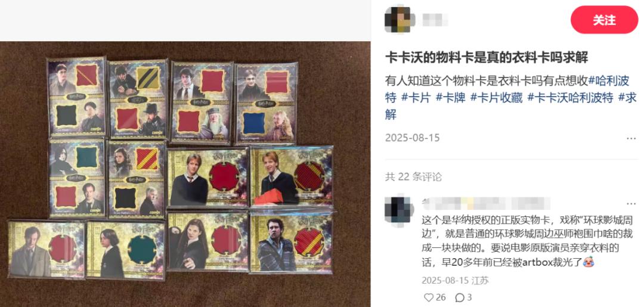Click the Dumbledore card in the photo

coord(202,102)
